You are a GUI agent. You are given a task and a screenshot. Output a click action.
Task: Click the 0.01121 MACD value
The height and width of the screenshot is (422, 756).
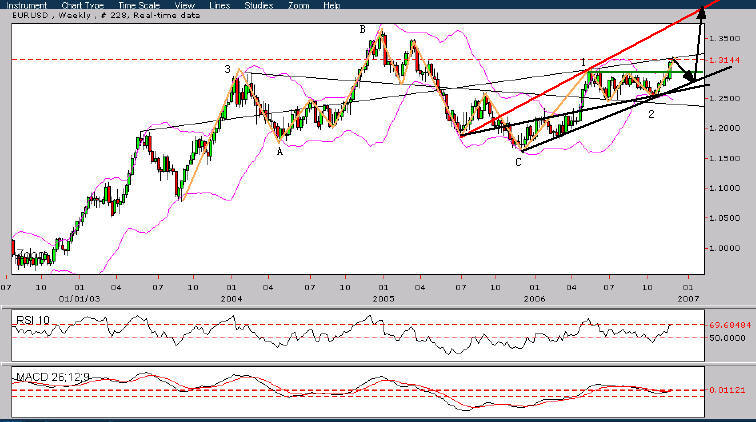[x=727, y=390]
